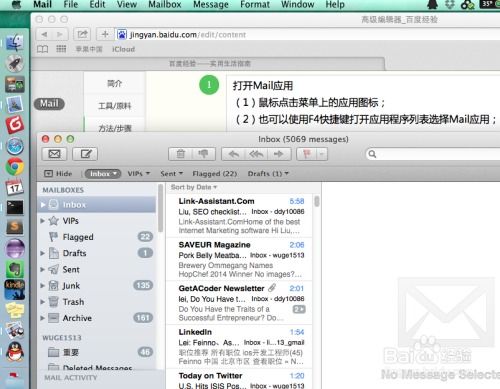
Task: Select Archive mailbox in sidebar
Action: (x=97, y=318)
